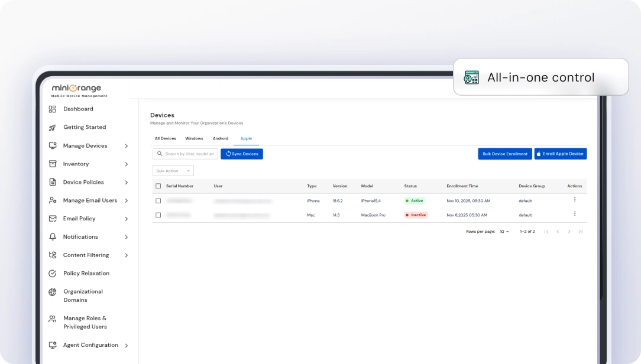The width and height of the screenshot is (641, 364).
Task: Toggle the select-all checkbox in table header
Action: pyautogui.click(x=158, y=186)
